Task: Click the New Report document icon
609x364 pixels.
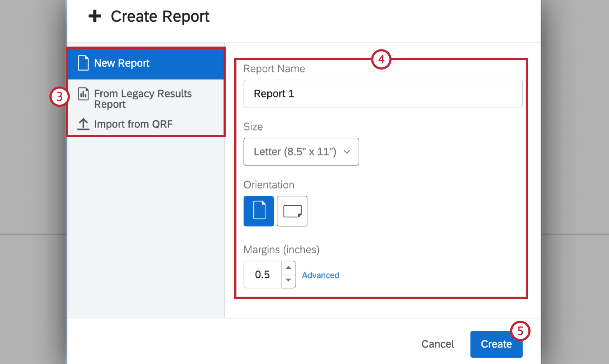Action: point(83,63)
